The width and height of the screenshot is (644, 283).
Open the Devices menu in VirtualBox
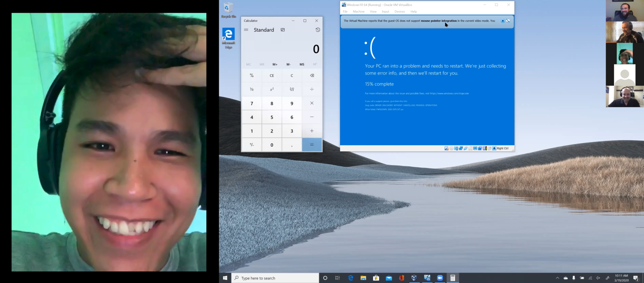tap(400, 12)
